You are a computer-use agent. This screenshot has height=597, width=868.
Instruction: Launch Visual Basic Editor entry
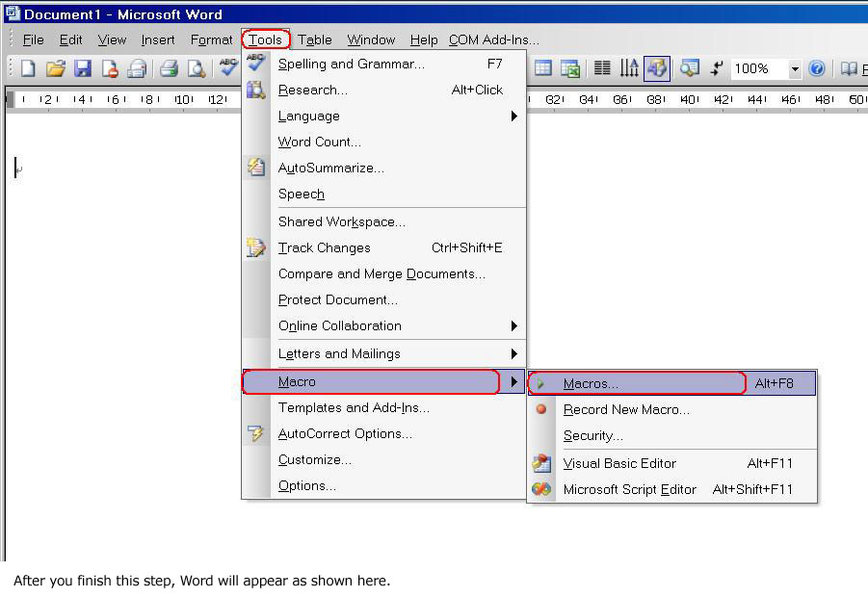pyautogui.click(x=672, y=463)
